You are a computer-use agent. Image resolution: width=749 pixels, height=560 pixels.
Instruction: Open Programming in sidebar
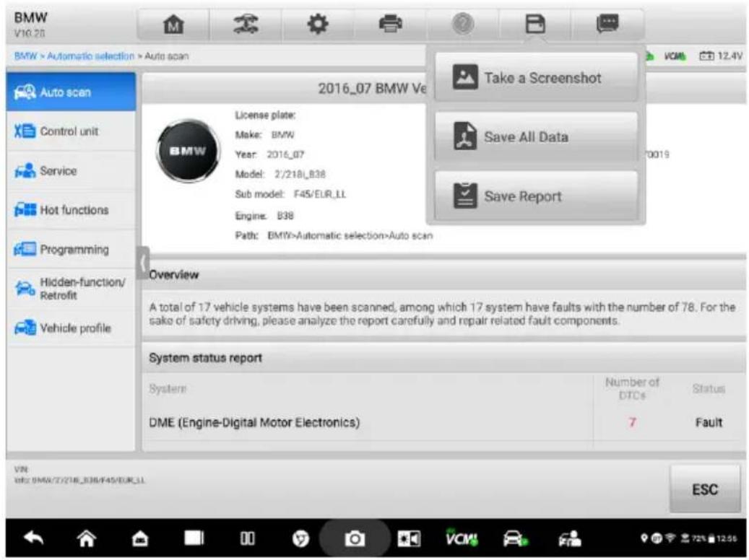(x=71, y=249)
